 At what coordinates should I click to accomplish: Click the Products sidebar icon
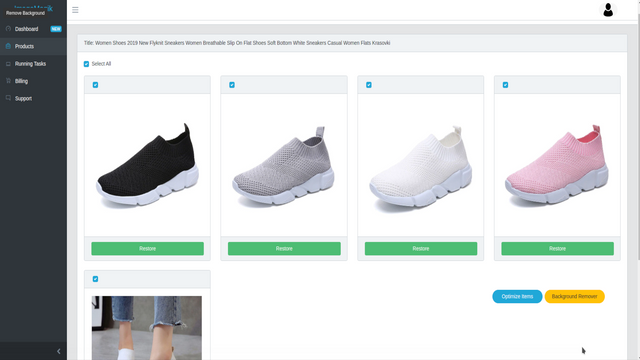(x=8, y=46)
